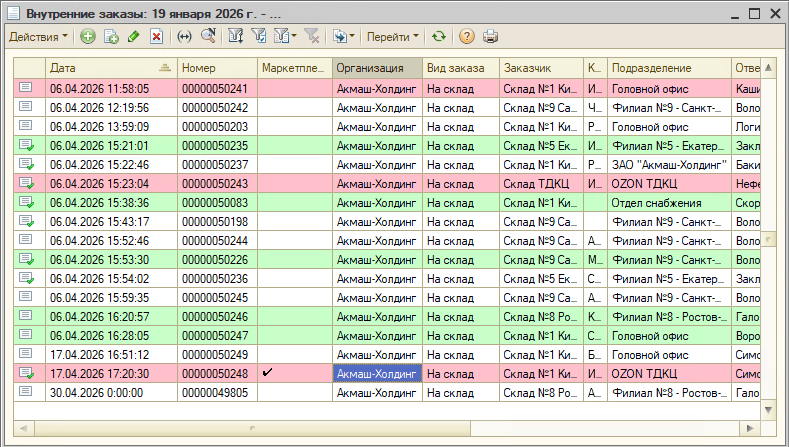Select highlighted Акмаш-Холдинг cell in row 0000050248

click(x=377, y=374)
